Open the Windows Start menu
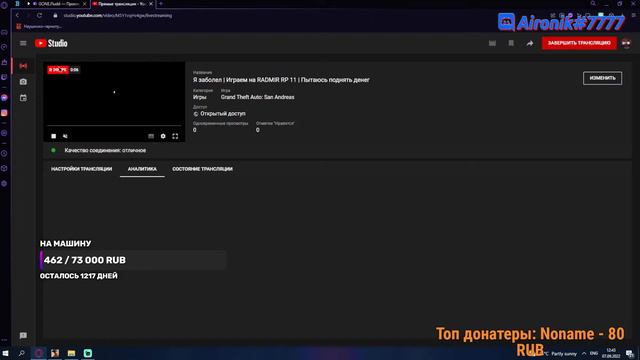The height and width of the screenshot is (360, 640). [5, 353]
